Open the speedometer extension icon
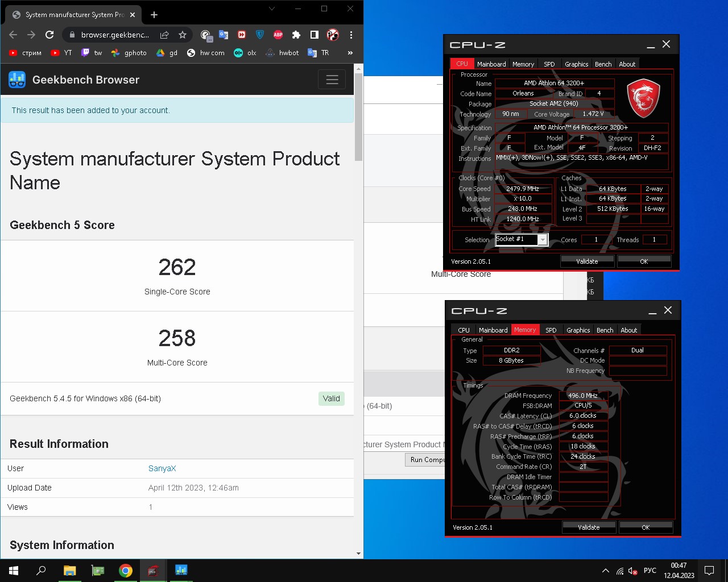 pos(206,35)
